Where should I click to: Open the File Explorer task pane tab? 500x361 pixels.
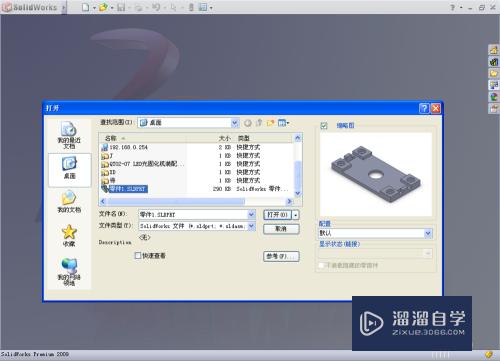tap(494, 73)
